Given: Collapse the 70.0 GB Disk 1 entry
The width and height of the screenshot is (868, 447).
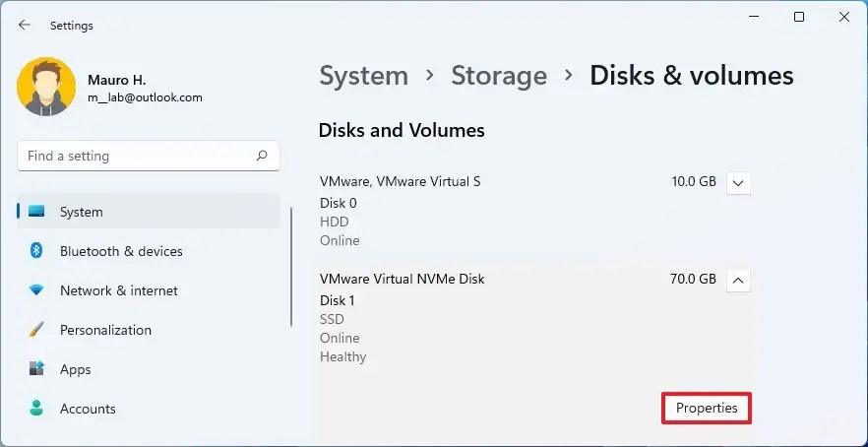Looking at the screenshot, I should point(738,280).
